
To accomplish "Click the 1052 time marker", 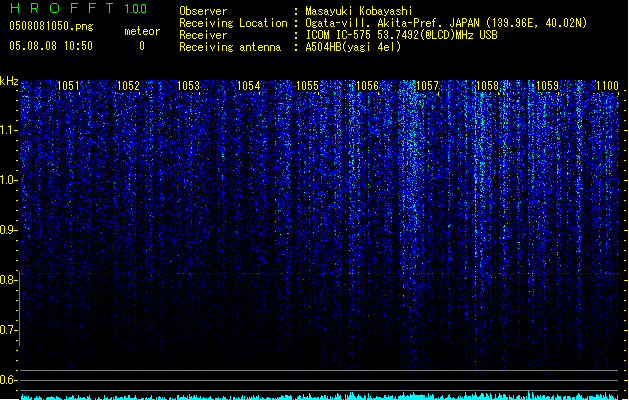I will [128, 86].
